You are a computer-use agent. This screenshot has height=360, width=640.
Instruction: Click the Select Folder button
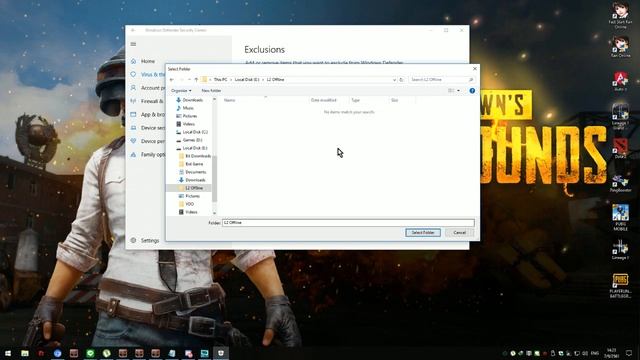tap(423, 233)
